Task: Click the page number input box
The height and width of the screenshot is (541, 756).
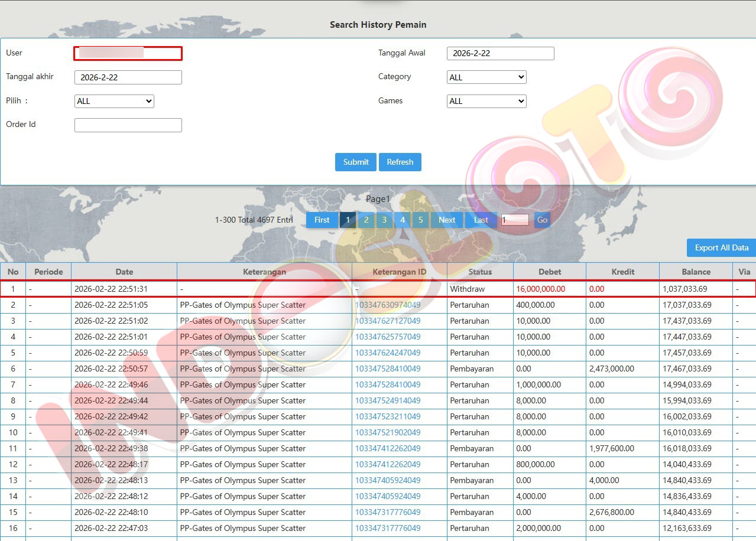Action: point(514,220)
